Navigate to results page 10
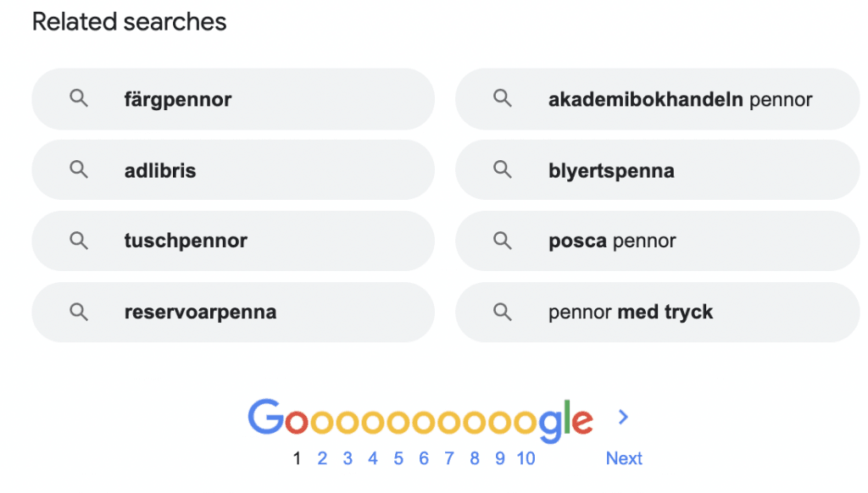 tap(526, 458)
